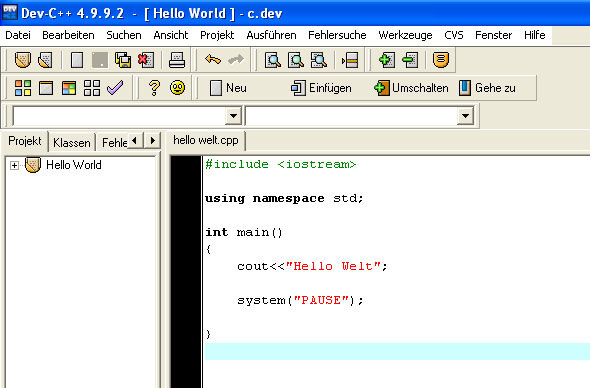
Task: Open the Datei menu
Action: coord(18,35)
